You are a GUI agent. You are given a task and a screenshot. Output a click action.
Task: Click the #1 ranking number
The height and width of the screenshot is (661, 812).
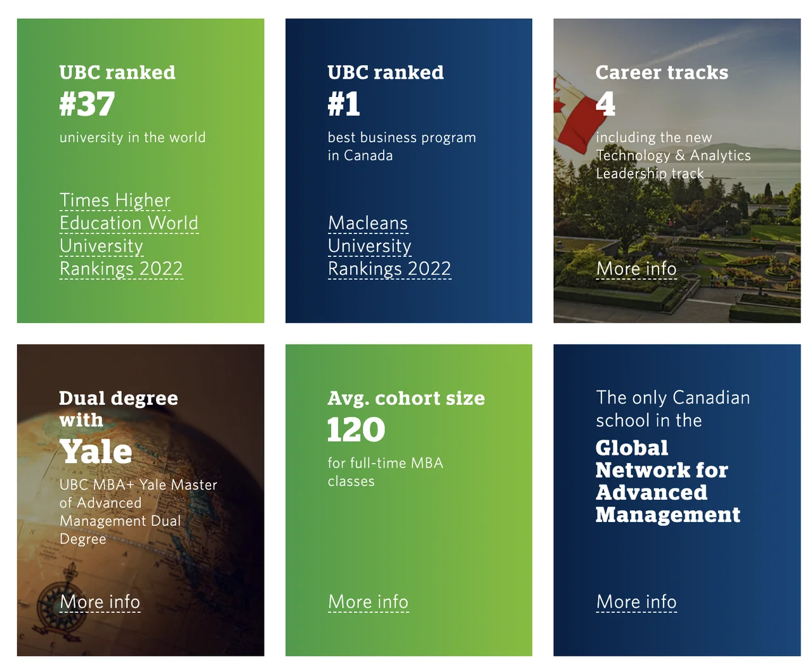pyautogui.click(x=344, y=104)
